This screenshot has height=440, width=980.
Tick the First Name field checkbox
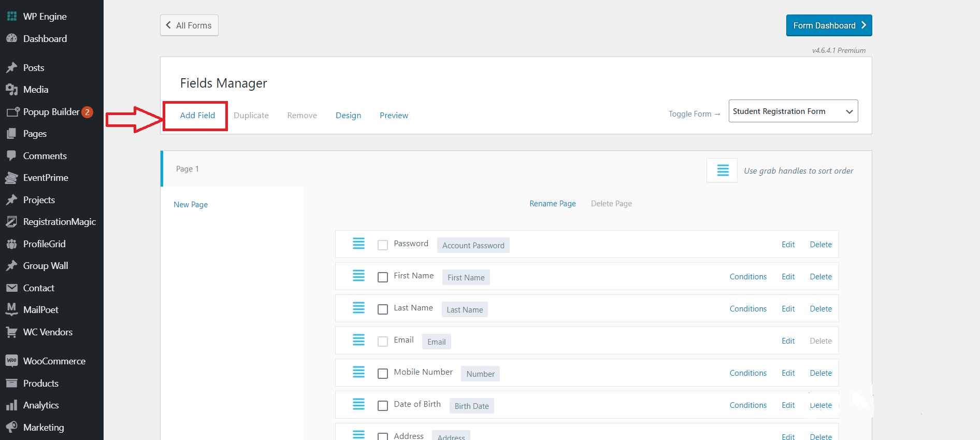click(x=383, y=277)
